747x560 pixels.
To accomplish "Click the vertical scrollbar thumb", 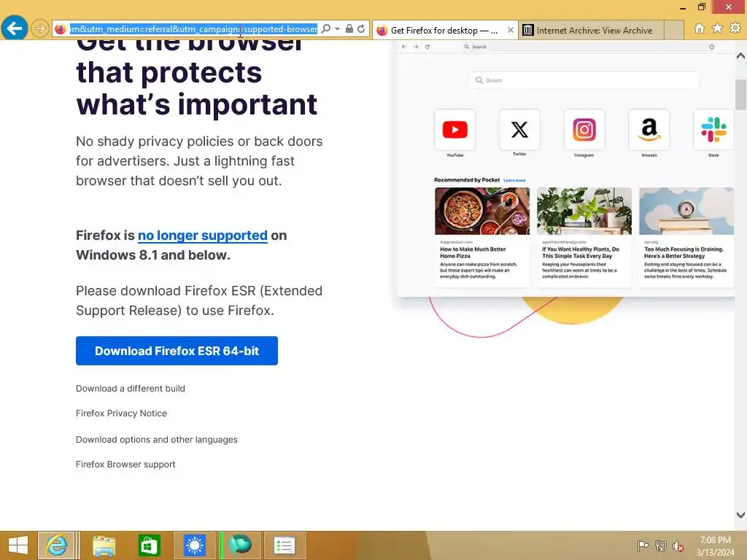I will click(740, 95).
